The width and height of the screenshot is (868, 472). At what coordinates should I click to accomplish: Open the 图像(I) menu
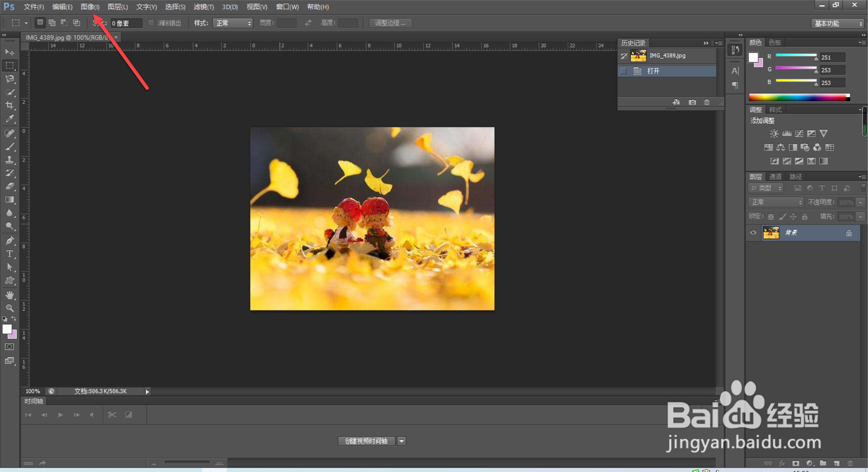90,7
